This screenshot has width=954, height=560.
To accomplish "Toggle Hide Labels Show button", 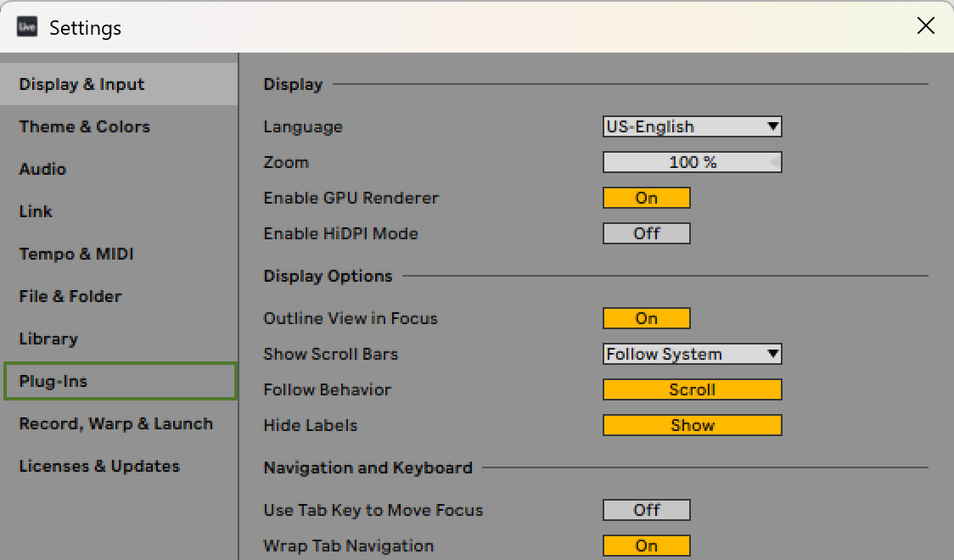I will pyautogui.click(x=693, y=425).
